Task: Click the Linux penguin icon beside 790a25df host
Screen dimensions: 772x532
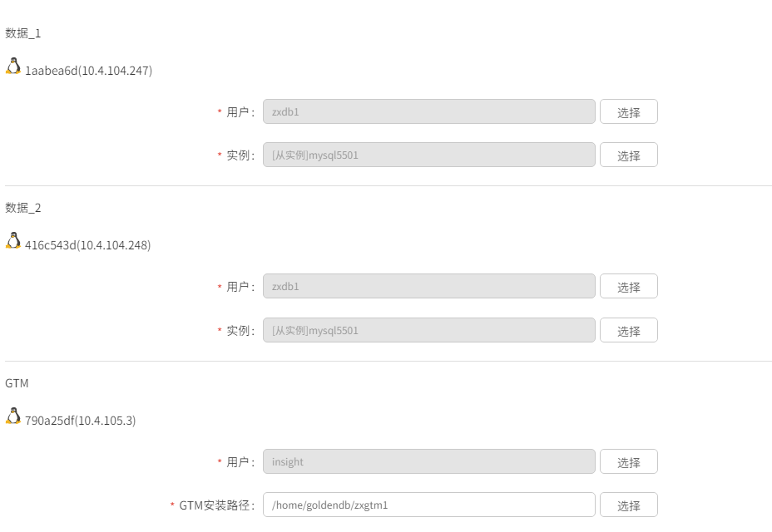Action: click(13, 416)
